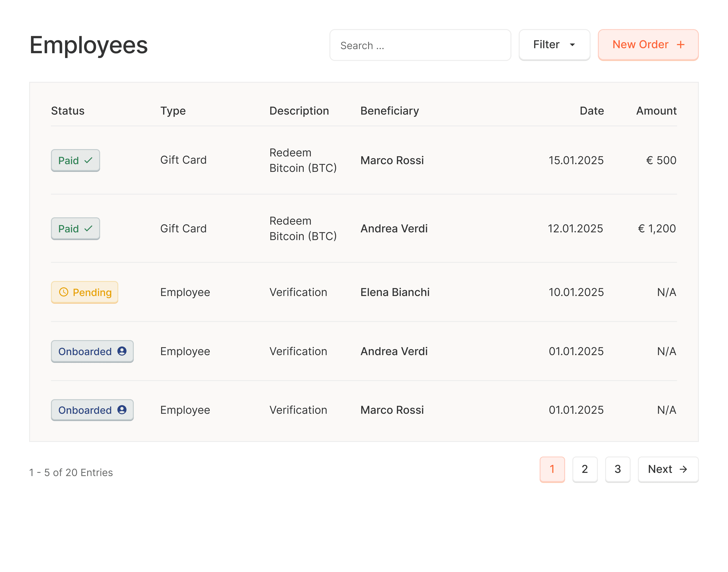Select Andrea Verdi in 12.01.2025 row
The width and height of the screenshot is (728, 572).
point(394,228)
